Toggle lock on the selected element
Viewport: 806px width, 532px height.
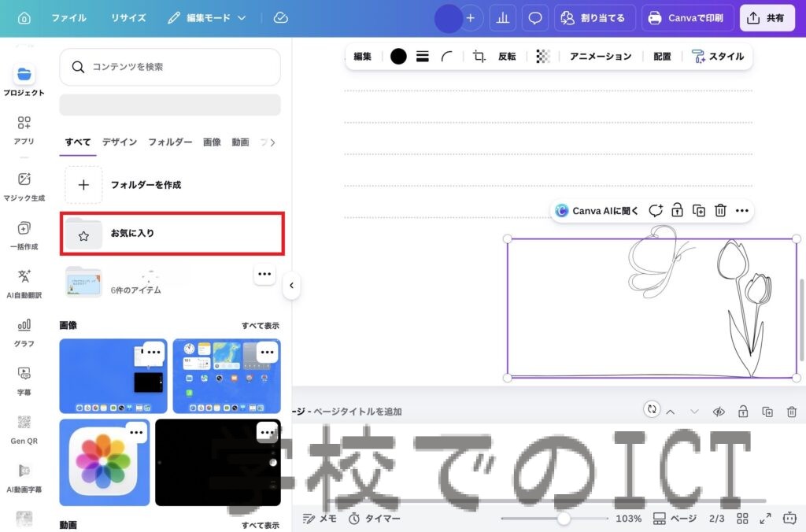coord(677,210)
